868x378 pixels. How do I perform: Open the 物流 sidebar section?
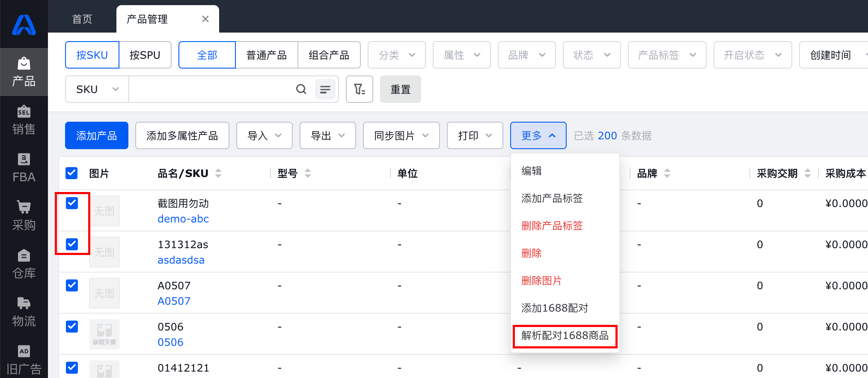(x=24, y=312)
